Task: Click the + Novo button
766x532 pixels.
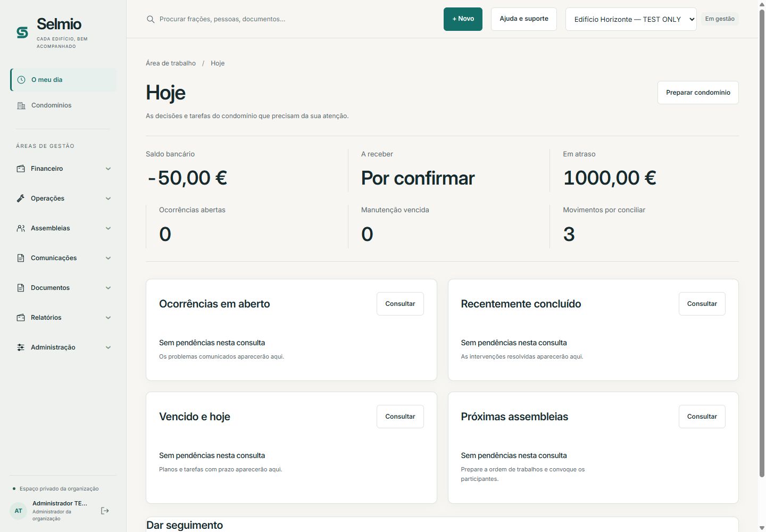Action: point(463,19)
